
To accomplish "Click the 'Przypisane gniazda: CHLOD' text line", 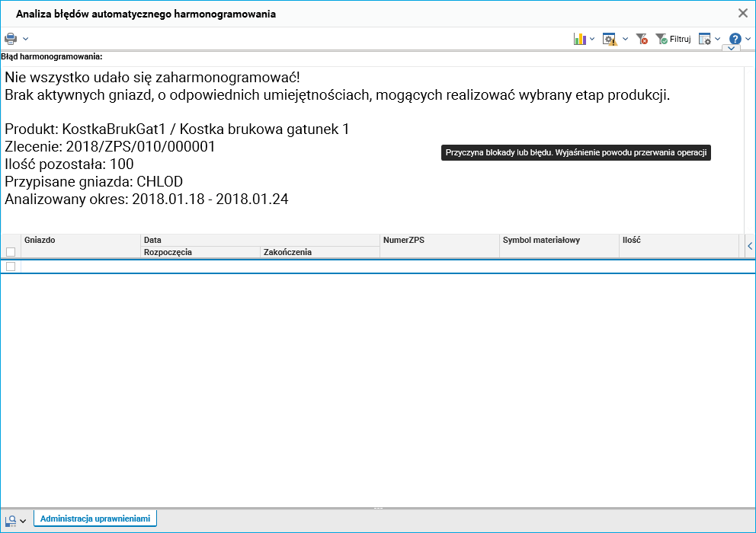I will (x=94, y=182).
